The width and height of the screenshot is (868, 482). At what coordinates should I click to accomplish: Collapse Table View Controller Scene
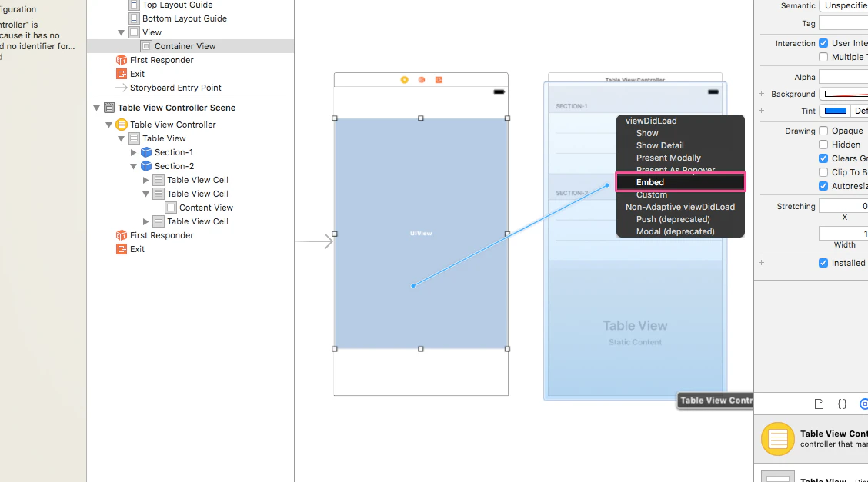click(x=97, y=108)
